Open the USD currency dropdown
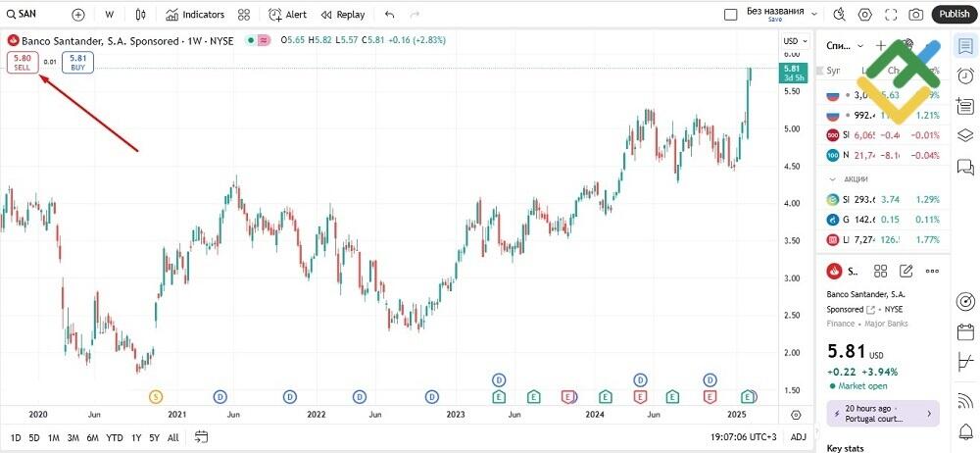 [793, 40]
